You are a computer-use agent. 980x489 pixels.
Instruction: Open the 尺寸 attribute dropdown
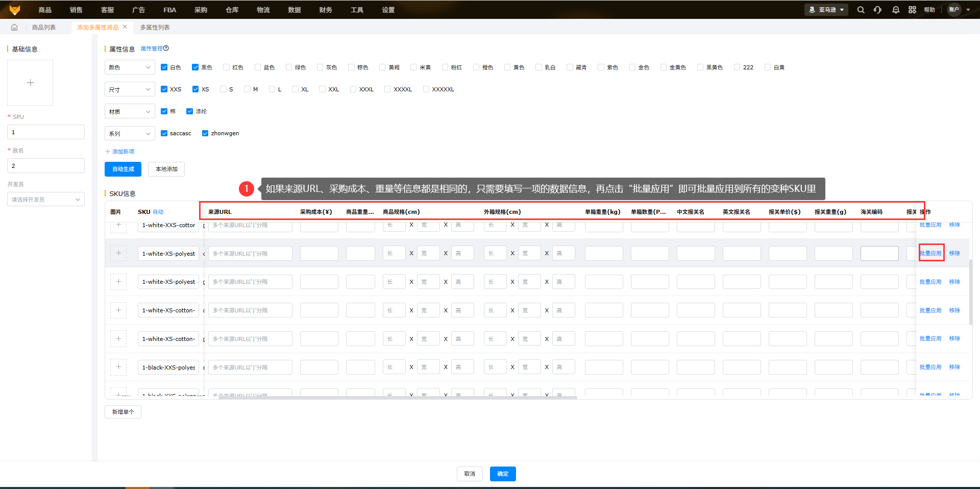click(x=130, y=89)
